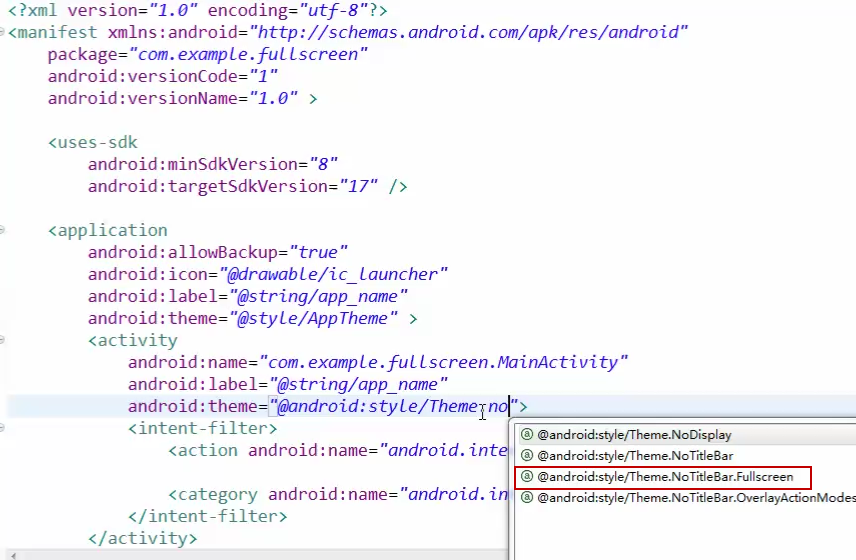
Task: Click the opening <manifest tag
Action: point(52,32)
